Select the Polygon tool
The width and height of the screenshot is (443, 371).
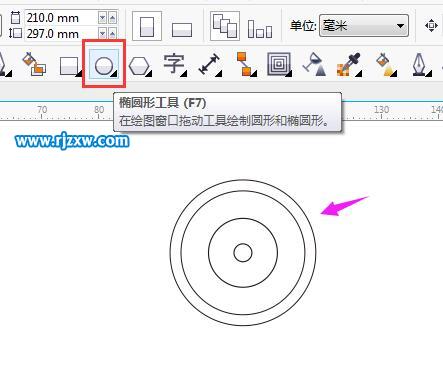click(140, 66)
